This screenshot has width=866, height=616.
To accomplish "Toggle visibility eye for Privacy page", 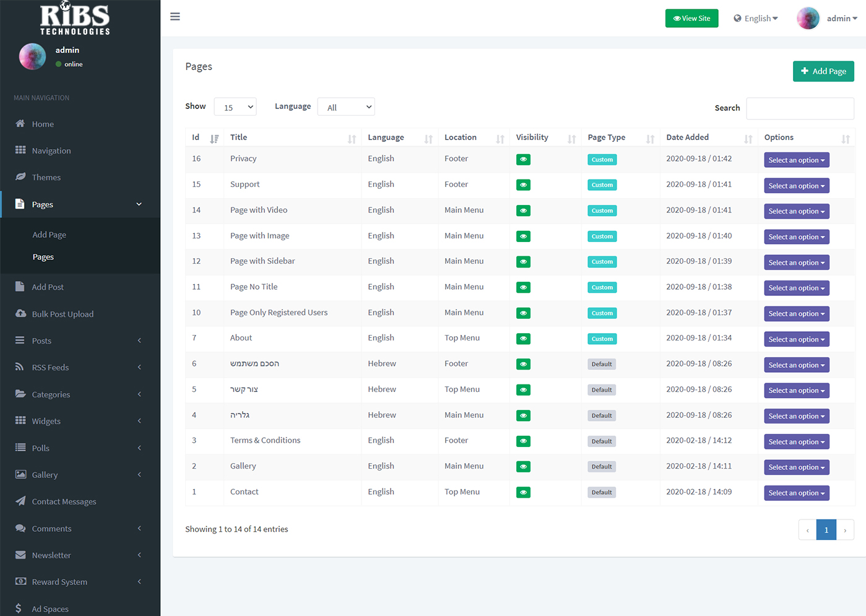I will pyautogui.click(x=523, y=160).
